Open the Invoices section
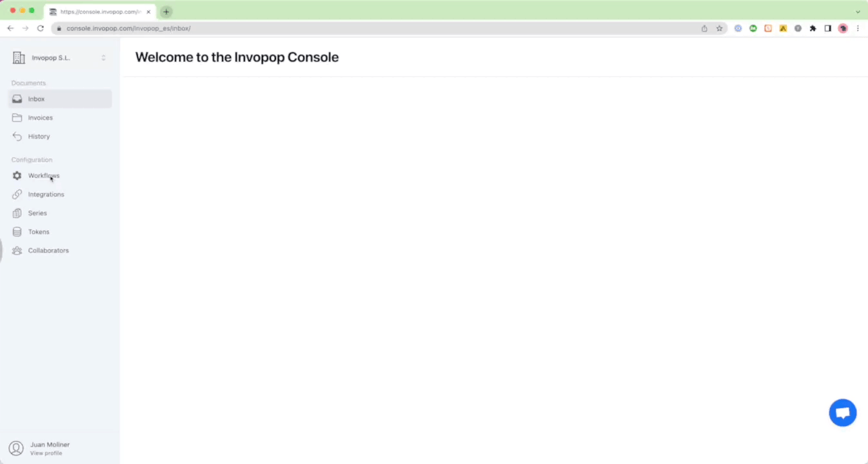This screenshot has width=868, height=464. pos(59,118)
